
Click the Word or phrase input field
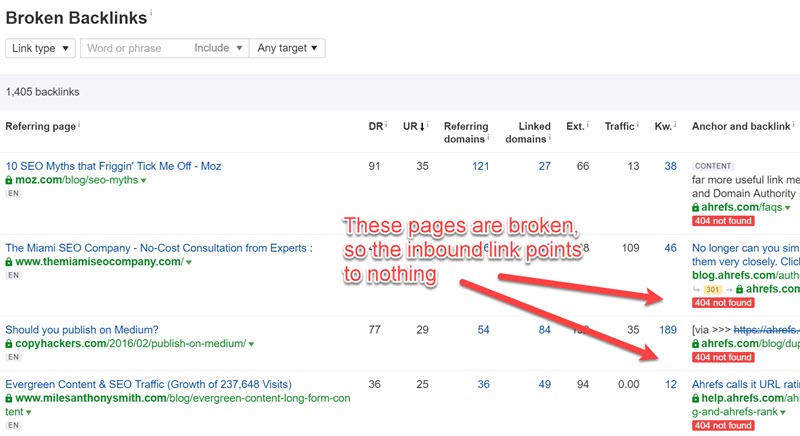(134, 48)
